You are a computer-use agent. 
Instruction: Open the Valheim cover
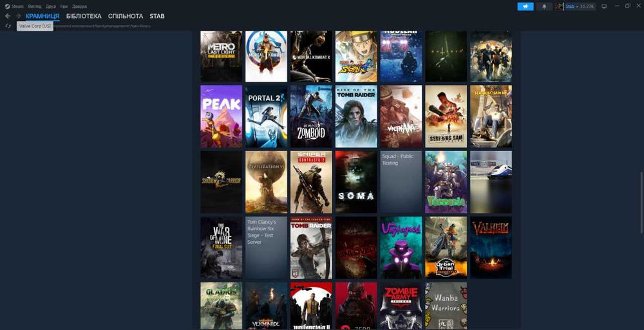[491, 248]
